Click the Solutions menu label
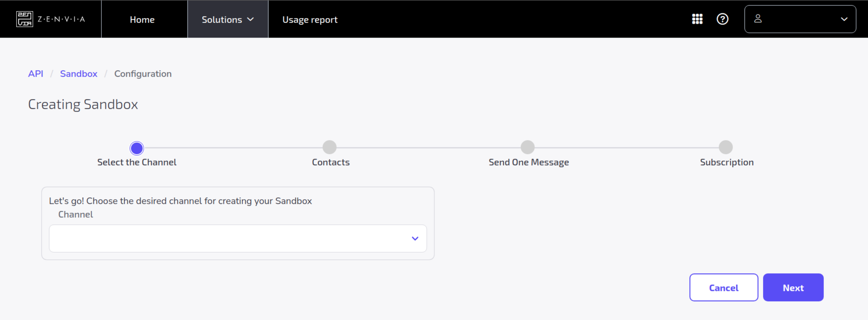Screen dimensions: 868x320 click(x=222, y=19)
